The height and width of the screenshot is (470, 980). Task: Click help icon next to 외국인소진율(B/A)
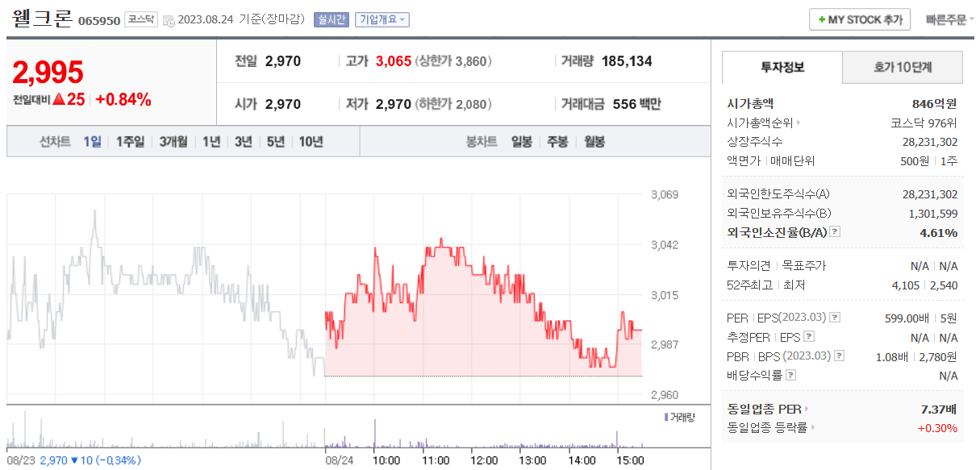click(835, 231)
